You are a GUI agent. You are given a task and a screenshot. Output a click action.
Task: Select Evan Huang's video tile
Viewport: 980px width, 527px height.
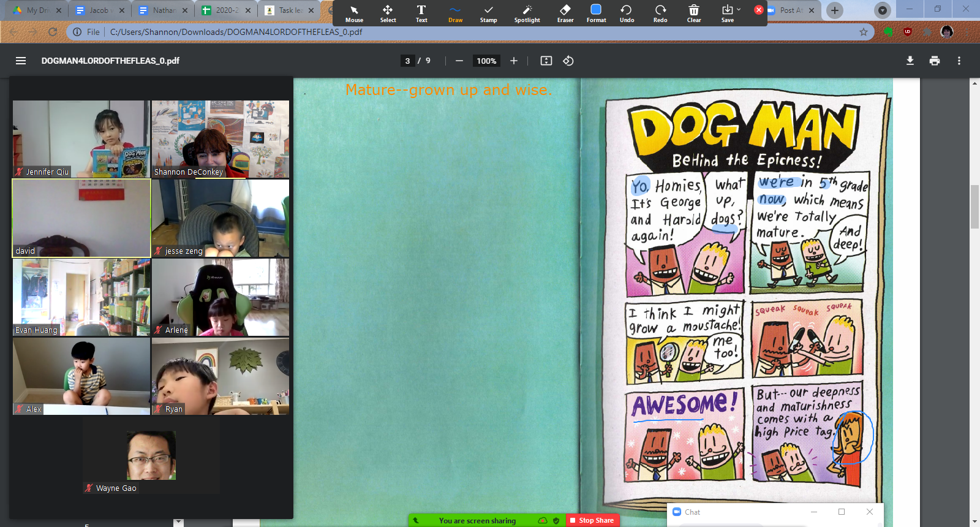[x=81, y=297]
